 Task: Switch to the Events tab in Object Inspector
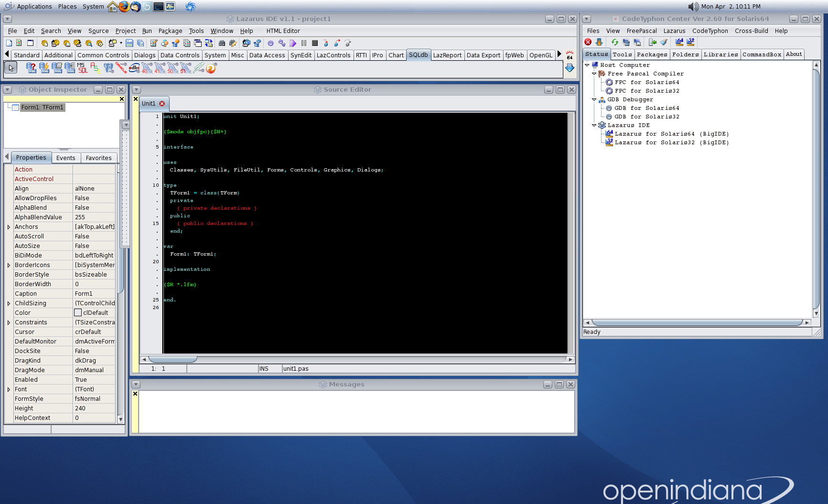point(66,158)
